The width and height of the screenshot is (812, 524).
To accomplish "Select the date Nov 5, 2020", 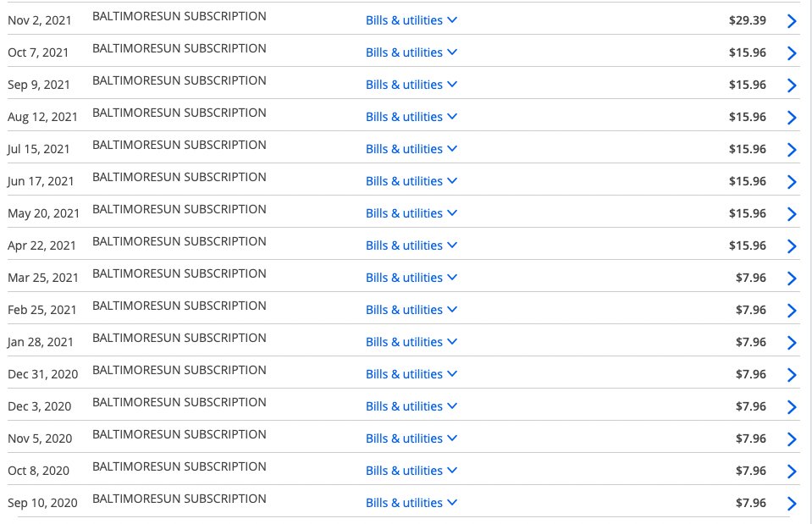I will 40,439.
